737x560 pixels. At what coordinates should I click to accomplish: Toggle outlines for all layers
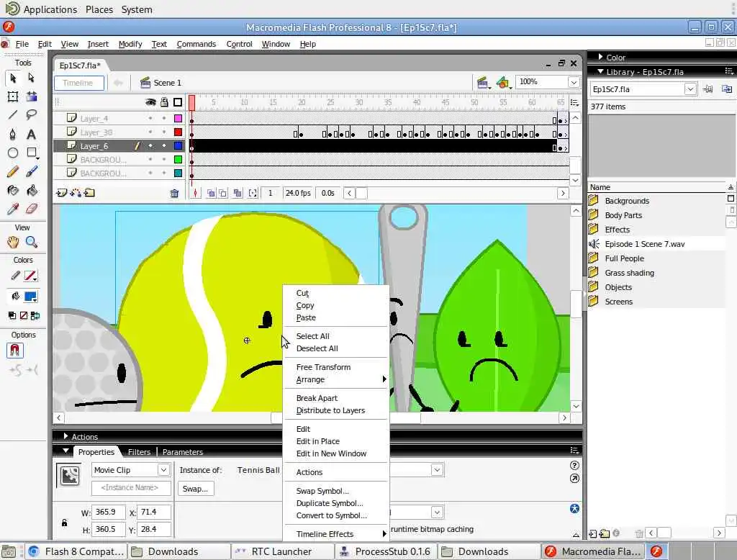tap(178, 102)
